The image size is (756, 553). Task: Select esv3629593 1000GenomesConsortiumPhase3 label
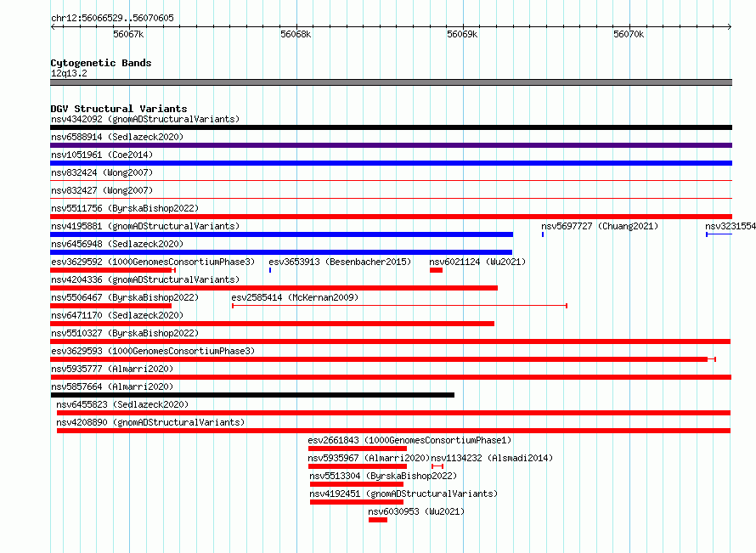pos(153,351)
